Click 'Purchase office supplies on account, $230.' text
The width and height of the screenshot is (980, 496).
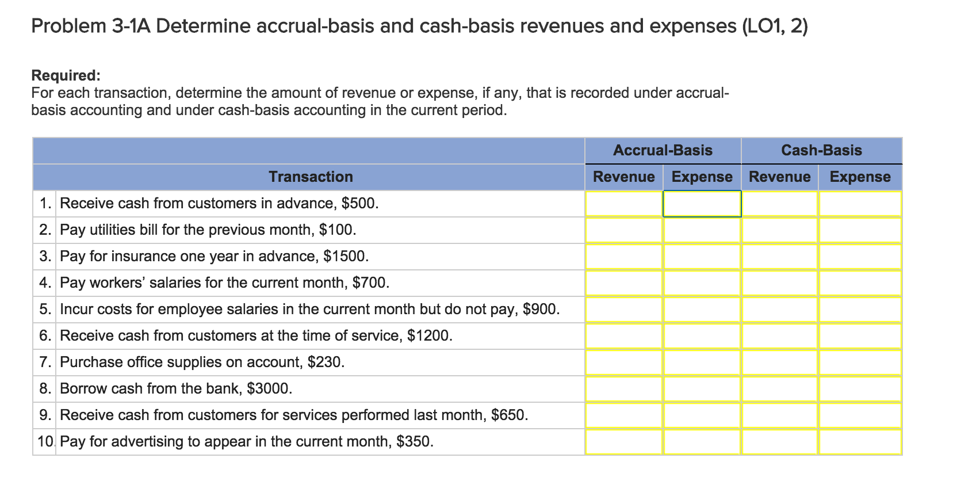click(202, 363)
